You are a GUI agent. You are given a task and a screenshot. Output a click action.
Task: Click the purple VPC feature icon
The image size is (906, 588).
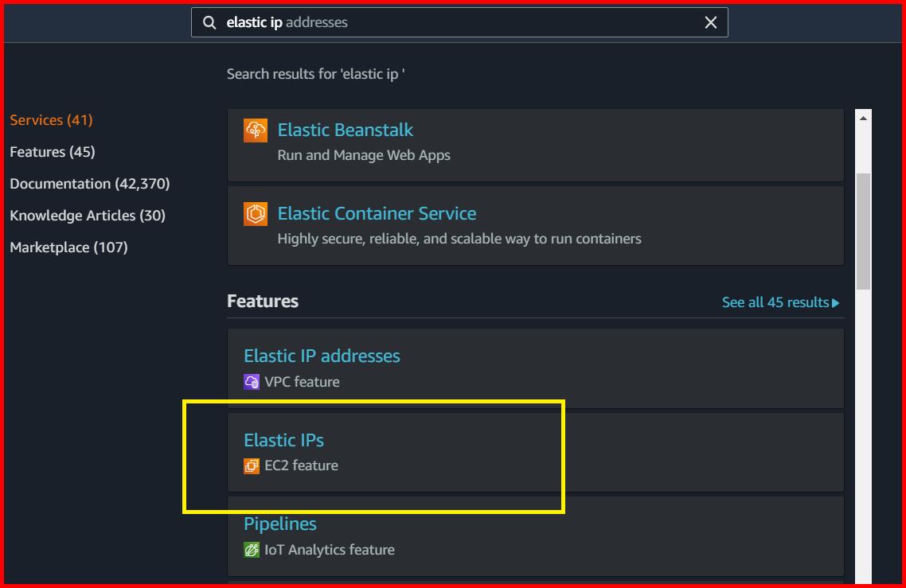pyautogui.click(x=251, y=382)
